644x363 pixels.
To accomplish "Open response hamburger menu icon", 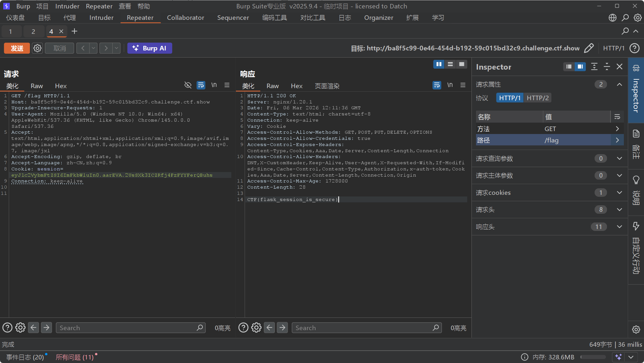I will [x=463, y=85].
